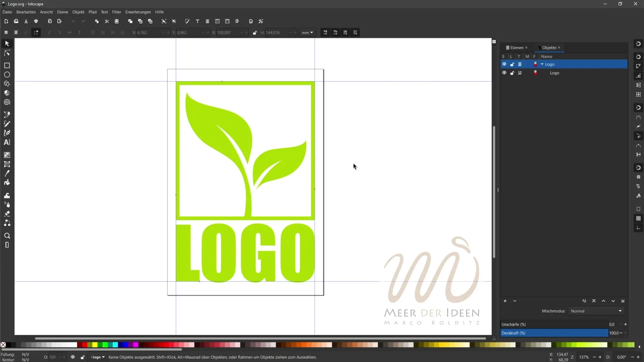
Task: Click the add layer button
Action: pyautogui.click(x=505, y=301)
